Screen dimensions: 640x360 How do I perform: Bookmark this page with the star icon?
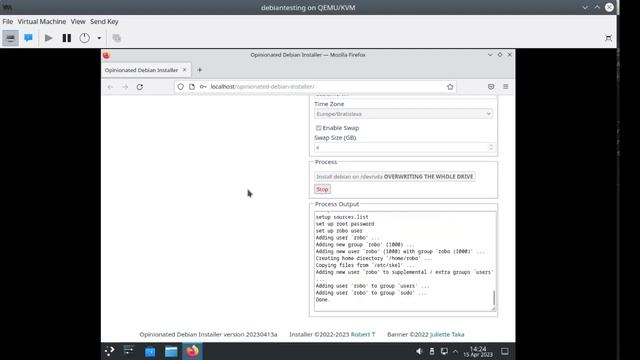(x=450, y=87)
